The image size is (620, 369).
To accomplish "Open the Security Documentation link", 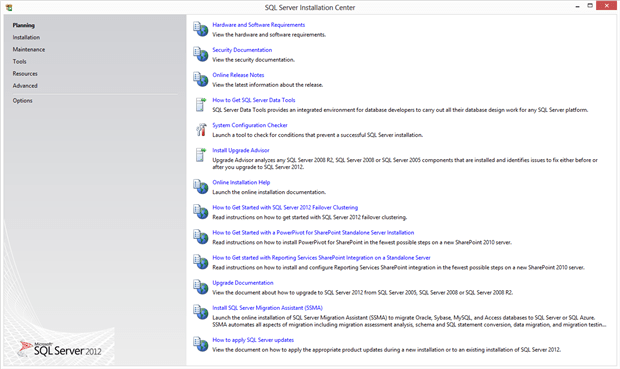I will 242,50.
